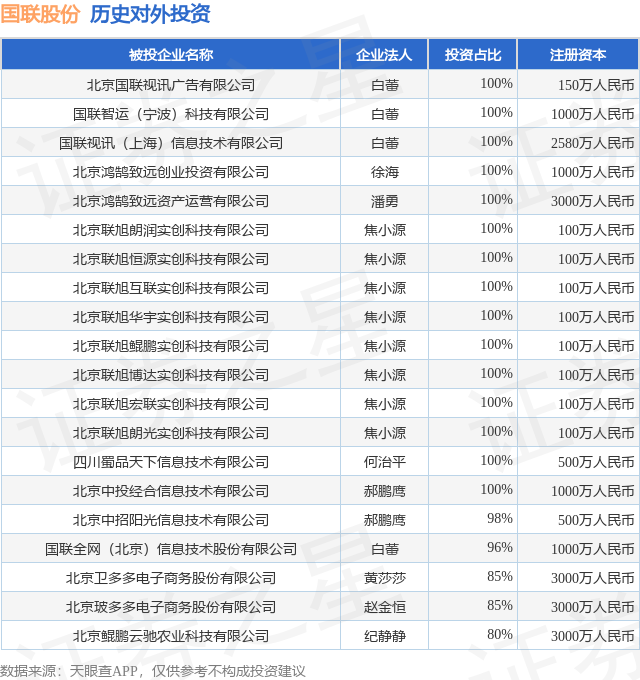Viewport: 640px width, 680px height.
Task: Select 1000万人民币 in the 国联智运（宁波） row
Action: pyautogui.click(x=593, y=114)
